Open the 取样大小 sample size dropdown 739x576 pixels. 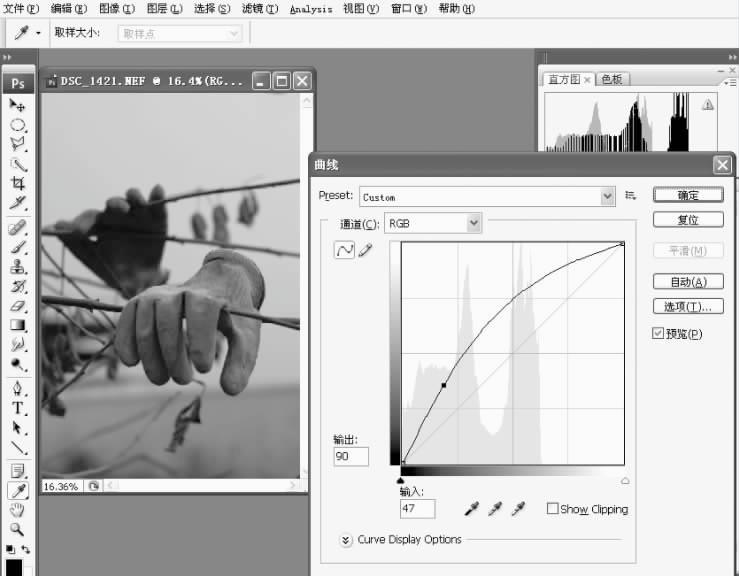click(x=180, y=33)
